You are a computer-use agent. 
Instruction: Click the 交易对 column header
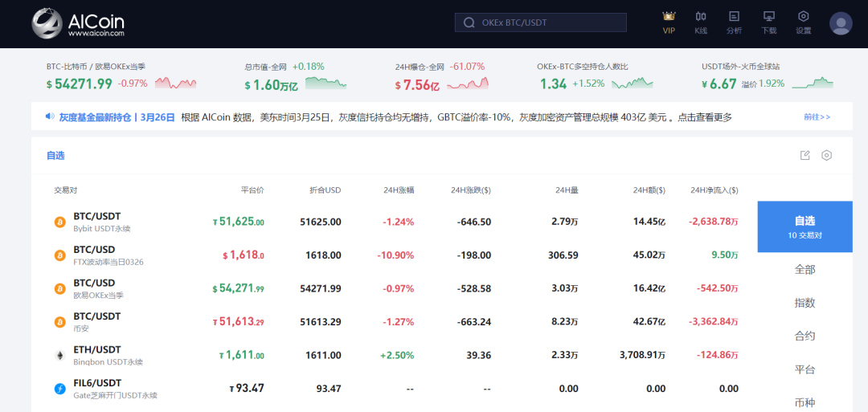(x=65, y=190)
